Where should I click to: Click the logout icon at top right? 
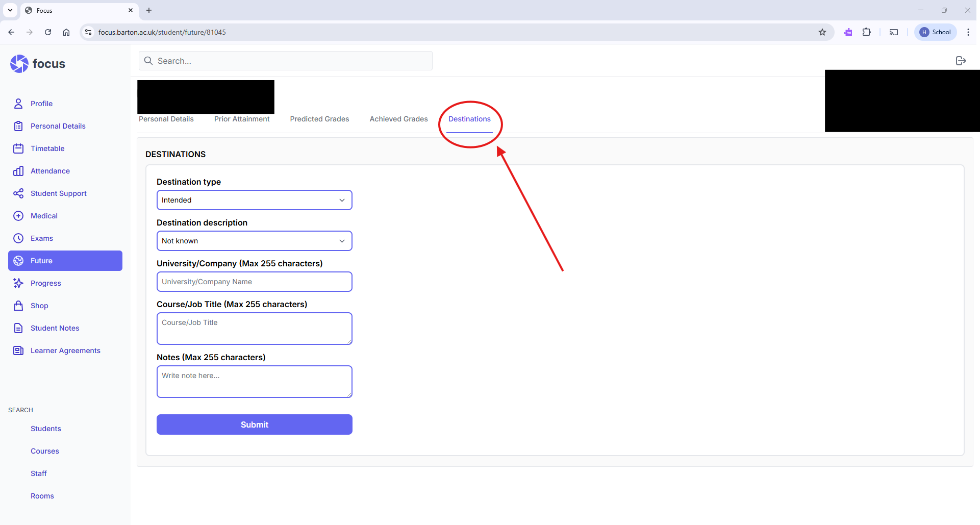(x=961, y=61)
